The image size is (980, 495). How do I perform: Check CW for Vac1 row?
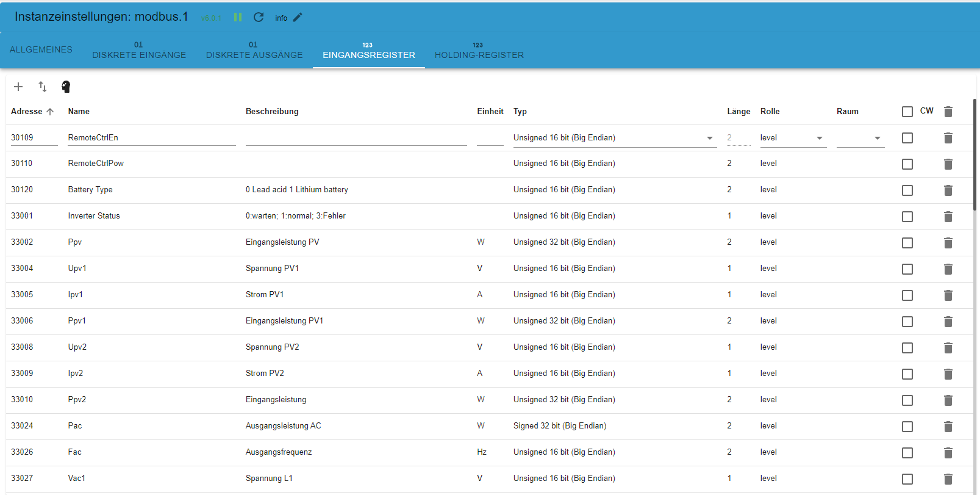coord(907,479)
